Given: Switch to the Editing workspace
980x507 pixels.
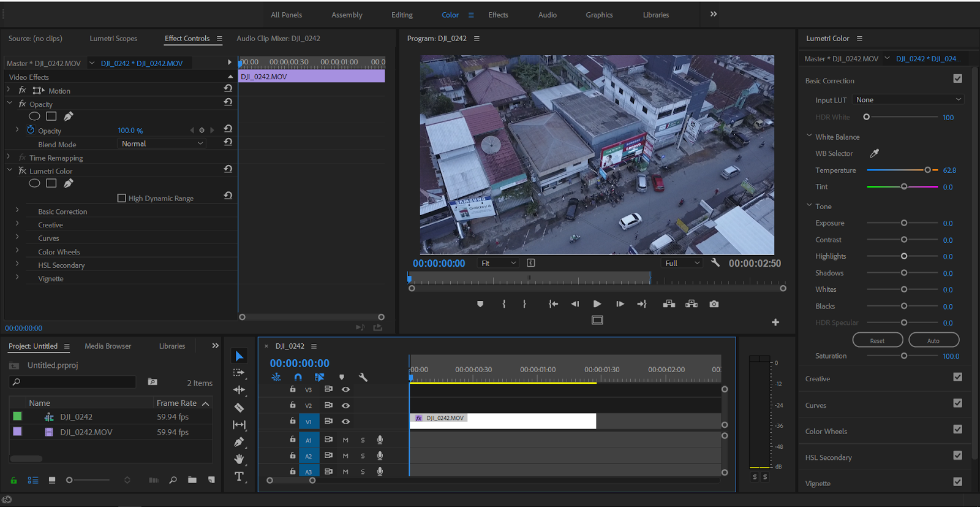Looking at the screenshot, I should [x=402, y=15].
